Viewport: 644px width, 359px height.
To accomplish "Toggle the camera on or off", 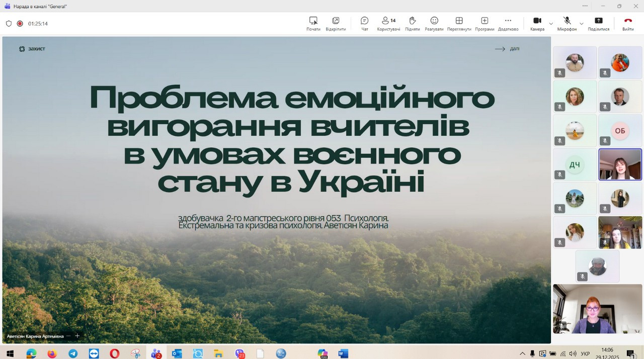I will tap(537, 23).
